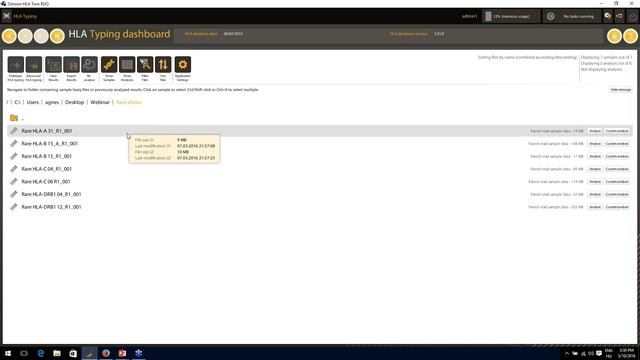Image resolution: width=640 pixels, height=360 pixels.
Task: Click the taskbar clock
Action: (x=627, y=353)
